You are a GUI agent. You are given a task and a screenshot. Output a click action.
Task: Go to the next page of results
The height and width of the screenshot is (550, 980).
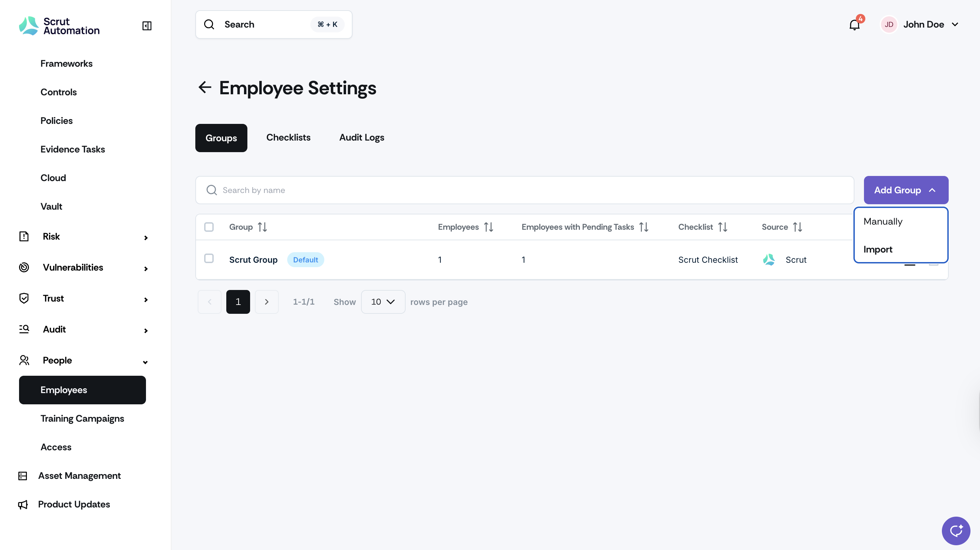pos(267,302)
